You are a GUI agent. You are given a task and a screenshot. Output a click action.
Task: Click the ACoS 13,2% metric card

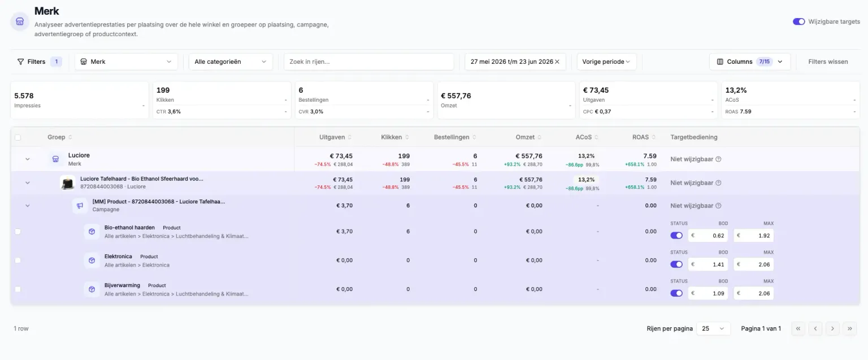click(791, 100)
